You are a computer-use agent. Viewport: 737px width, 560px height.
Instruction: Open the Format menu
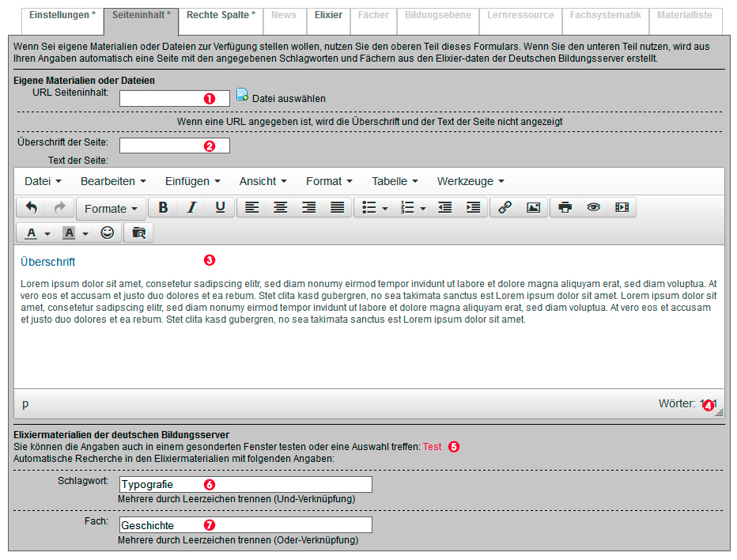pyautogui.click(x=329, y=181)
